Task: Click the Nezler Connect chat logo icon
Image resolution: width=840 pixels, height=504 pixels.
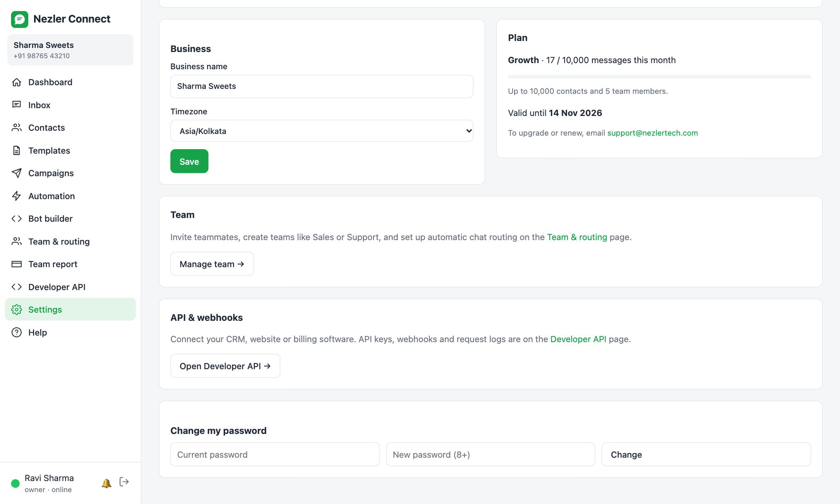Action: 20,19
